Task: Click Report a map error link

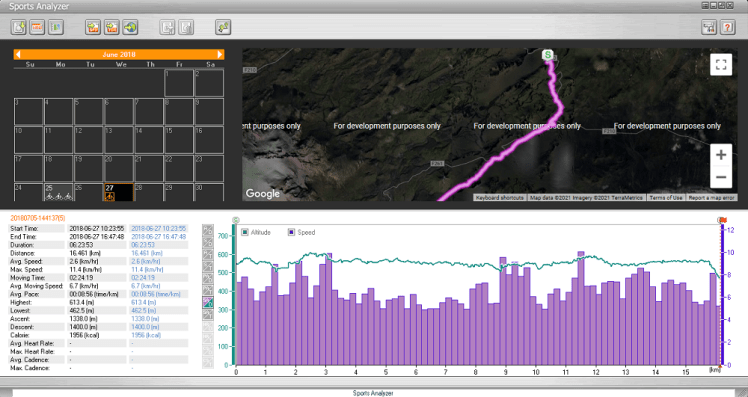Action: [711, 198]
